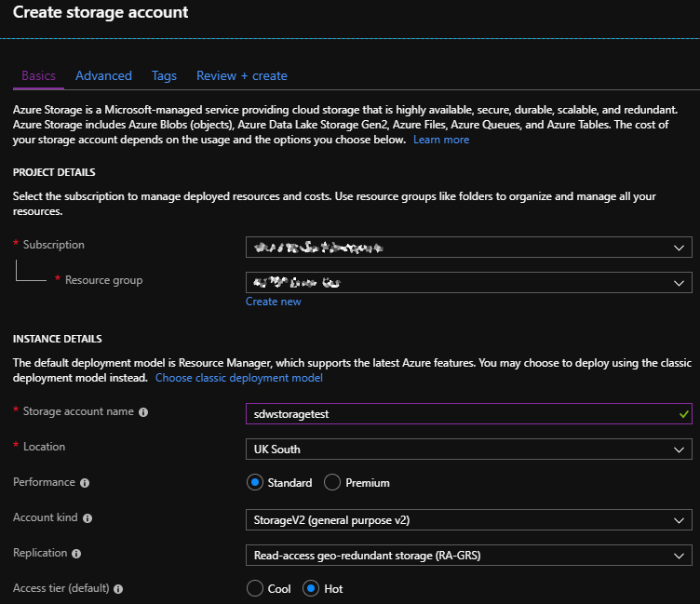Click green validation checkmark in name field
700x604 pixels.
pyautogui.click(x=684, y=413)
